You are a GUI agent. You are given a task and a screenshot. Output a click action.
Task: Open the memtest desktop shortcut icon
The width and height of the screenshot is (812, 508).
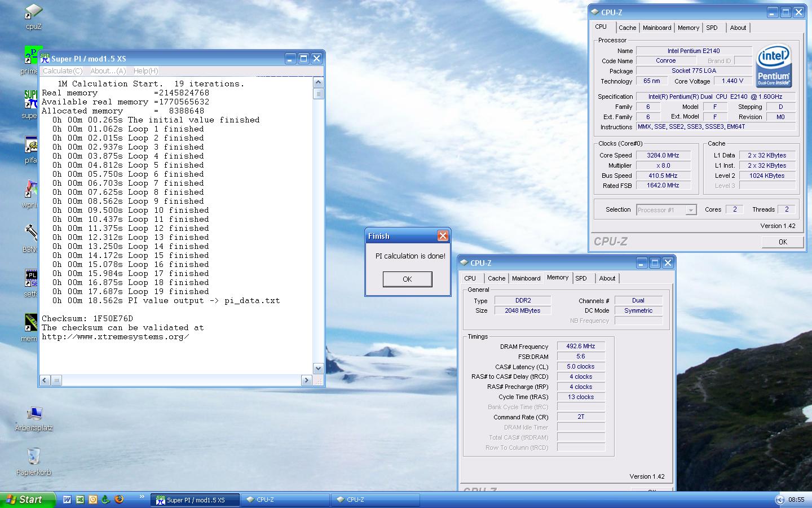pyautogui.click(x=31, y=322)
